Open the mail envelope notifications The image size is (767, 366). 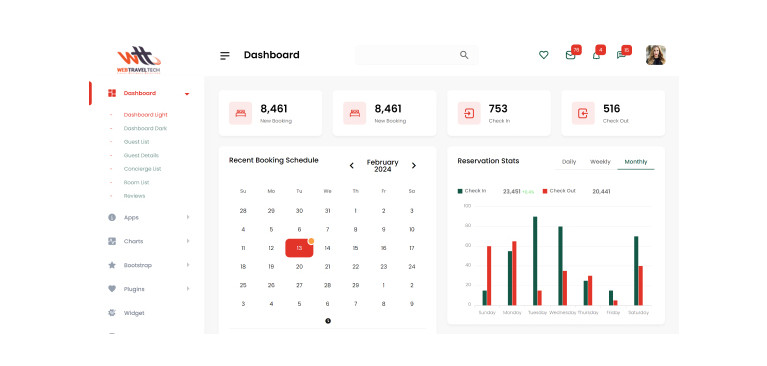[x=570, y=55]
